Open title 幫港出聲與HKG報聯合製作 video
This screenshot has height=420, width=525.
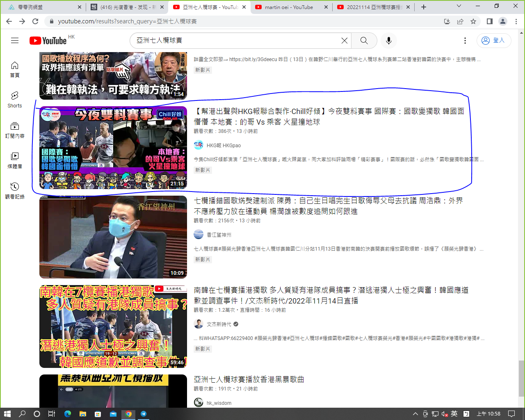[x=329, y=116]
